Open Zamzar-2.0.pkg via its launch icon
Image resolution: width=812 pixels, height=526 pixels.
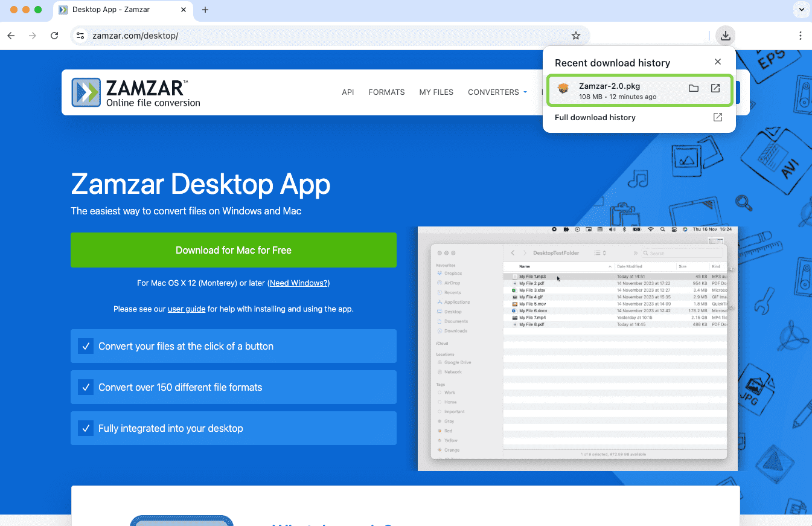pos(716,88)
